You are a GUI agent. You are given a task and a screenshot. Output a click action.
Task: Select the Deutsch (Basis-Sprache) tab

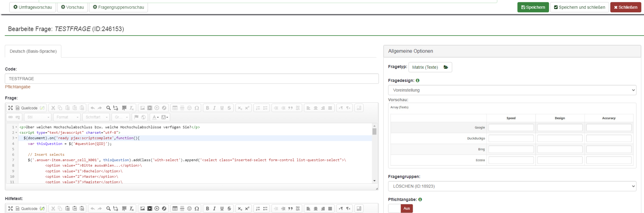click(33, 51)
